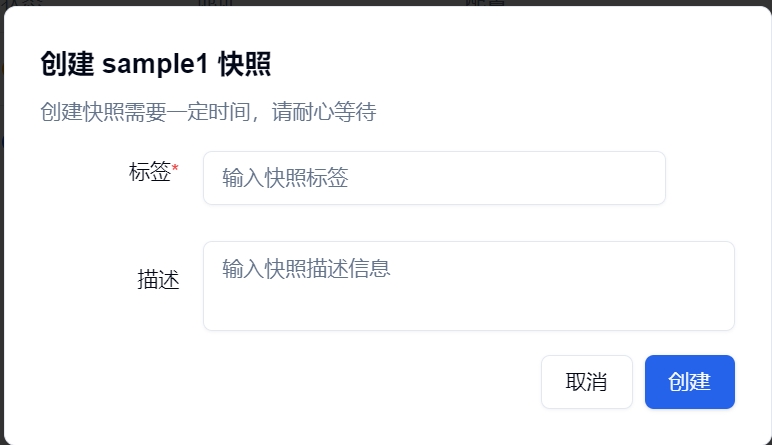The width and height of the screenshot is (772, 445).
Task: Dismiss the snapshot dialog via 取消
Action: click(x=586, y=381)
